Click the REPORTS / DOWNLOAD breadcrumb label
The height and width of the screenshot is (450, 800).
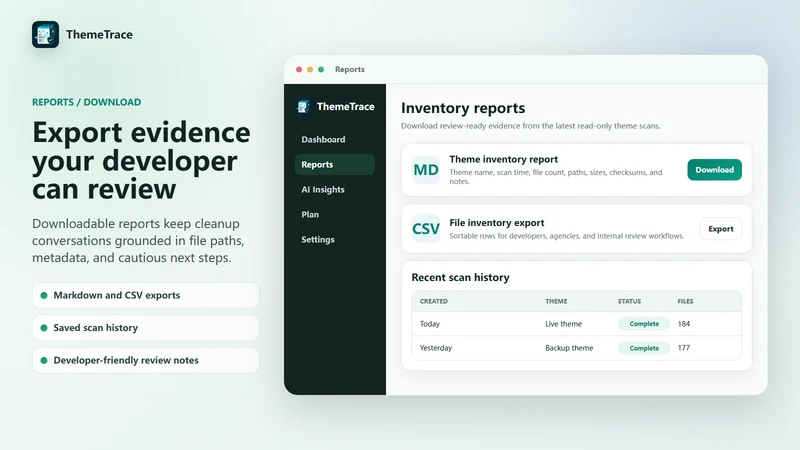[86, 102]
